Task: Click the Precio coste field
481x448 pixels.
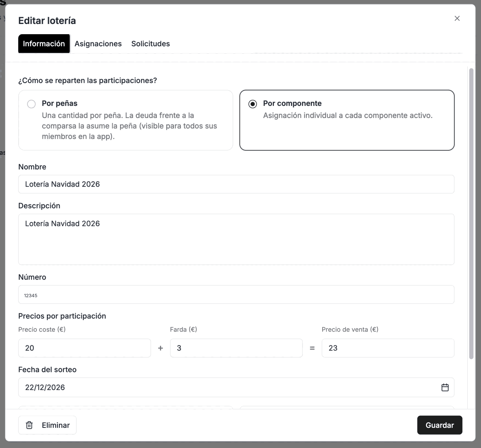Action: pos(85,348)
